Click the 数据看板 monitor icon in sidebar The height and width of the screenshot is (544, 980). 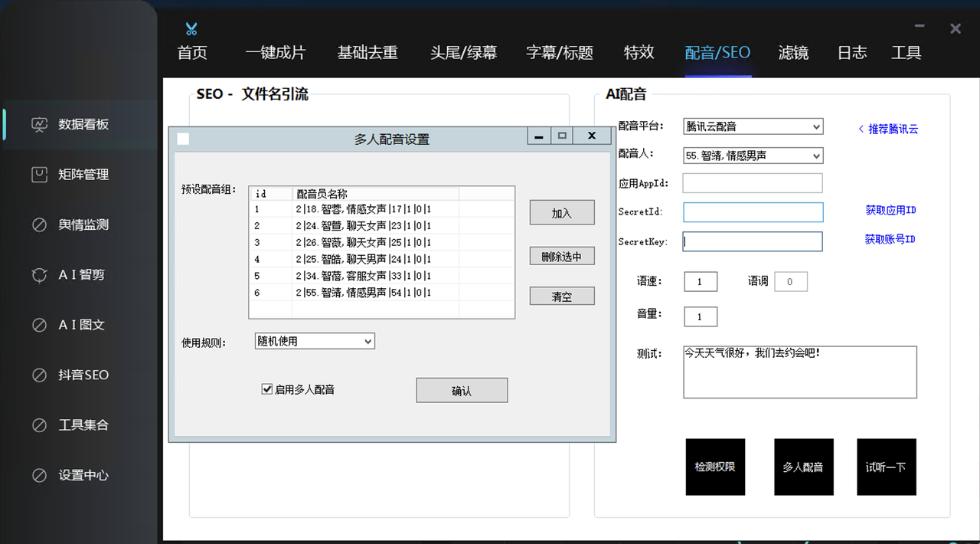pyautogui.click(x=40, y=124)
